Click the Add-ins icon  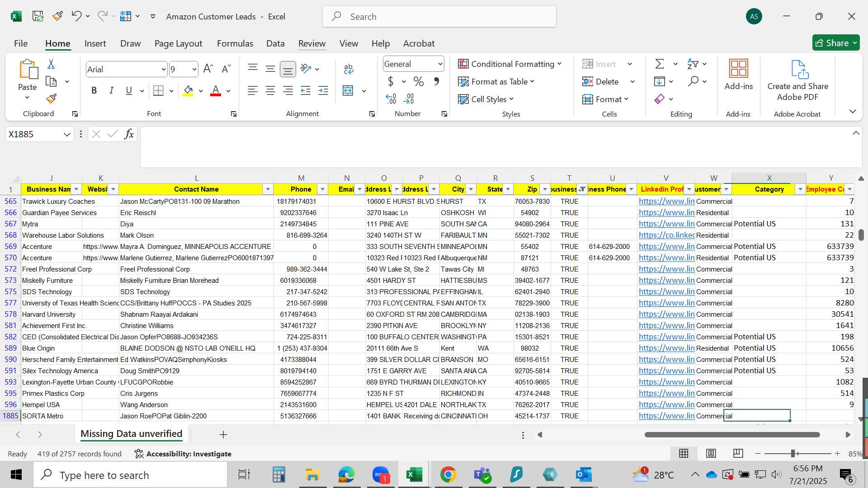tap(739, 75)
